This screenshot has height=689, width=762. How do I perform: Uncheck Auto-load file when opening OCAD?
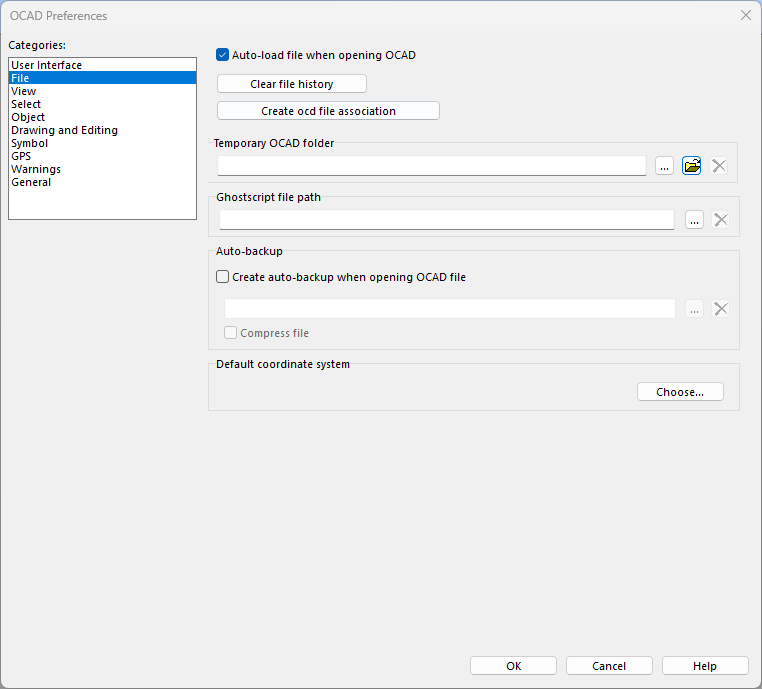(222, 55)
